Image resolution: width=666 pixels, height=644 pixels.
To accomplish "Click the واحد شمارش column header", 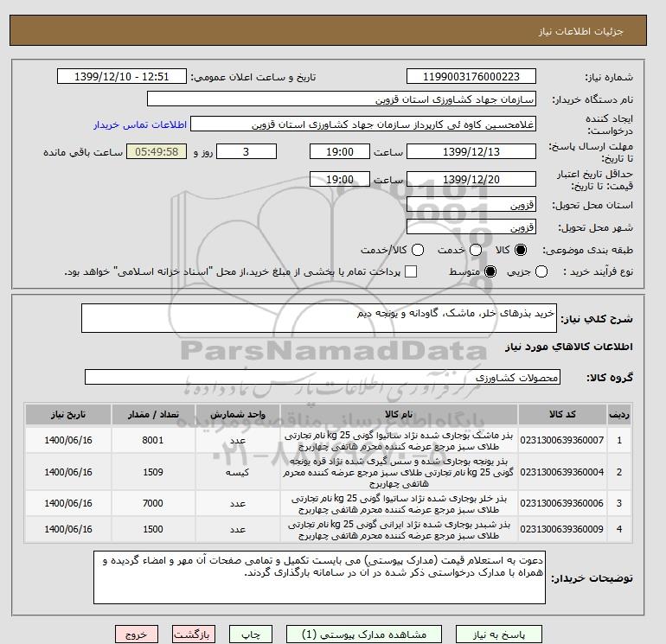I will pos(238,414).
